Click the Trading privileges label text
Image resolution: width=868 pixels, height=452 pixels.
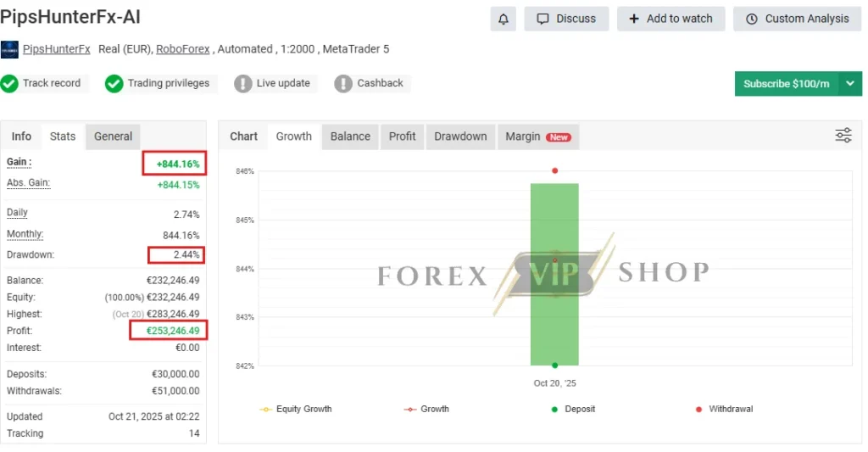click(169, 83)
